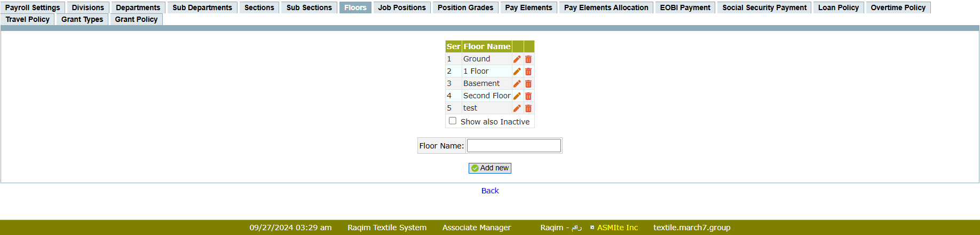Open the Overtime Policy tab
Image resolution: width=980 pixels, height=235 pixels.
click(x=898, y=7)
